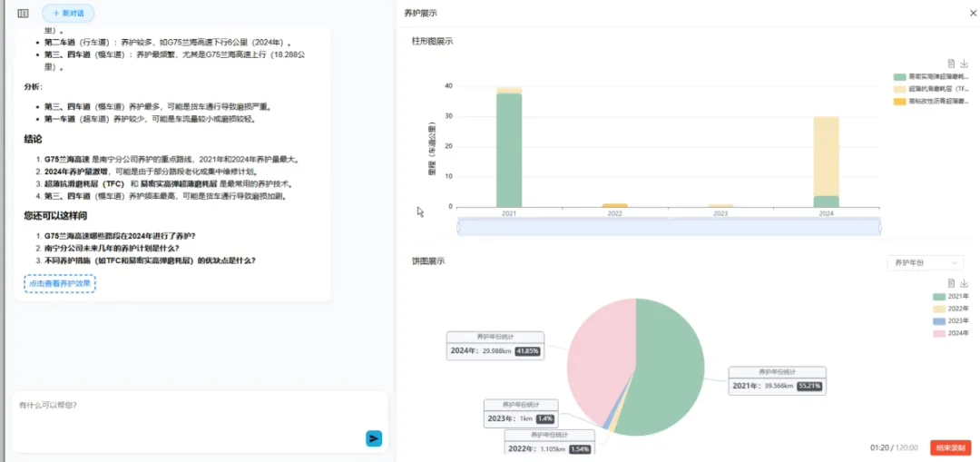Close the 养护展示 panel
980x462 pixels.
973,13
